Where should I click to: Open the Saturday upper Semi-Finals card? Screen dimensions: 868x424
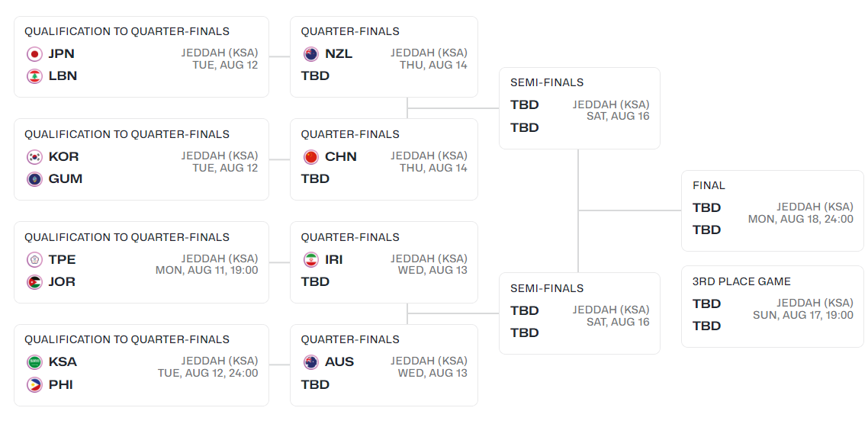(579, 108)
